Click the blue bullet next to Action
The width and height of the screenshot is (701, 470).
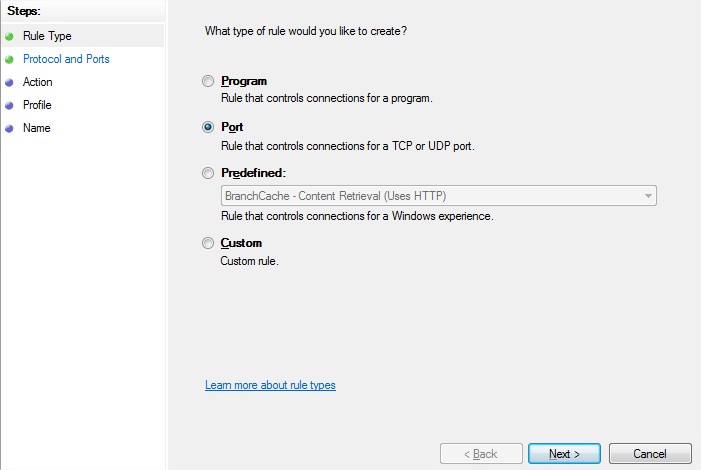[9, 82]
